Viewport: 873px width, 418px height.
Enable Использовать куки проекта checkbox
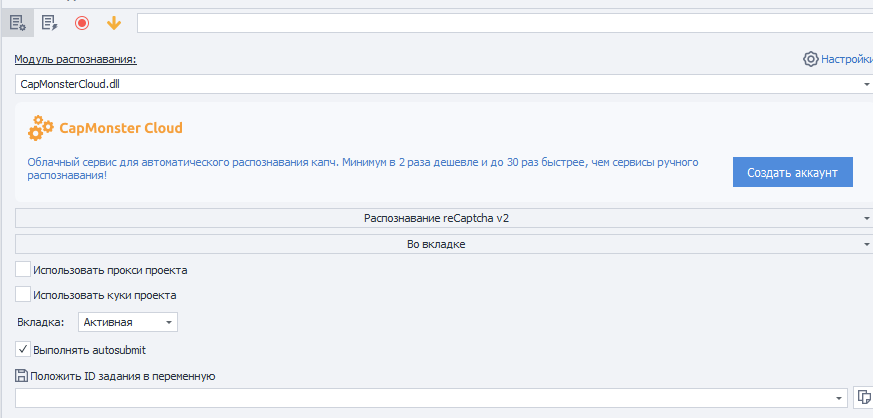(23, 294)
